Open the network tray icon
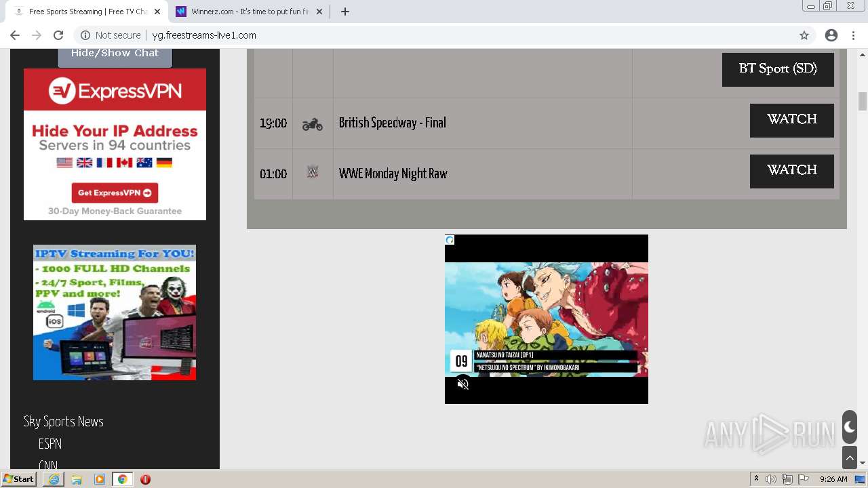Screen dimensions: 868x488 787,479
